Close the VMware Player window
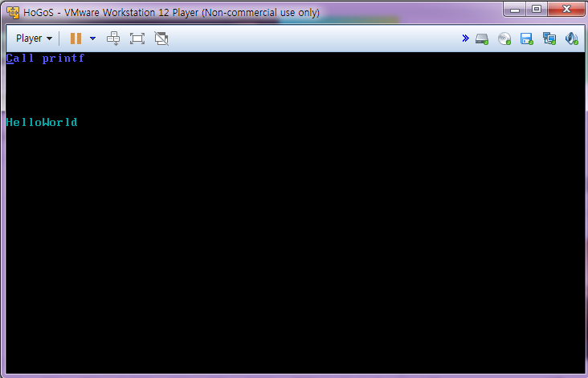 click(x=566, y=10)
